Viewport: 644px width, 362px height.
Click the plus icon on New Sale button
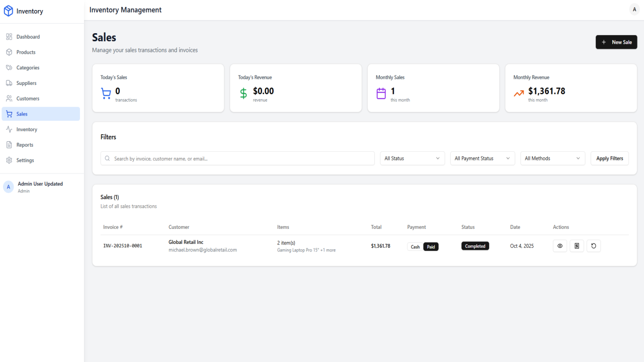click(604, 42)
